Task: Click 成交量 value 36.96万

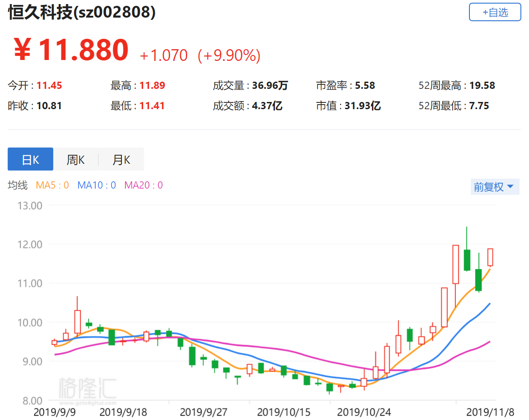Action: tap(270, 85)
